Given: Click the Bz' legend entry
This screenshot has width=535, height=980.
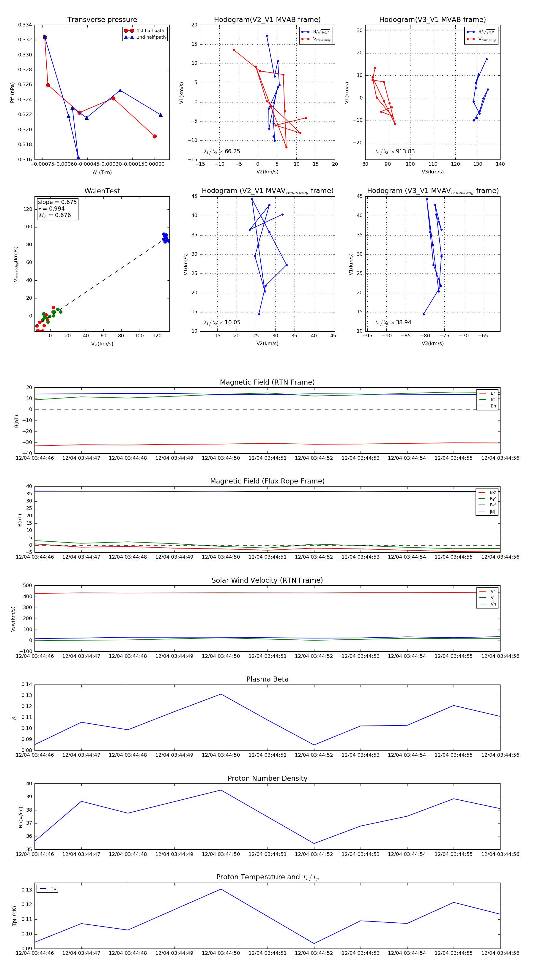Looking at the screenshot, I should click(487, 505).
